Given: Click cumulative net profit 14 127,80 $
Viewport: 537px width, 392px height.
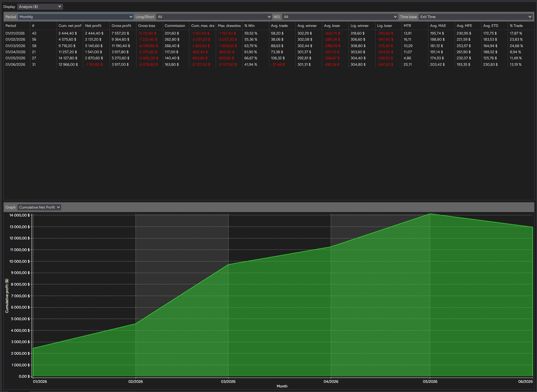Looking at the screenshot, I should pos(68,58).
